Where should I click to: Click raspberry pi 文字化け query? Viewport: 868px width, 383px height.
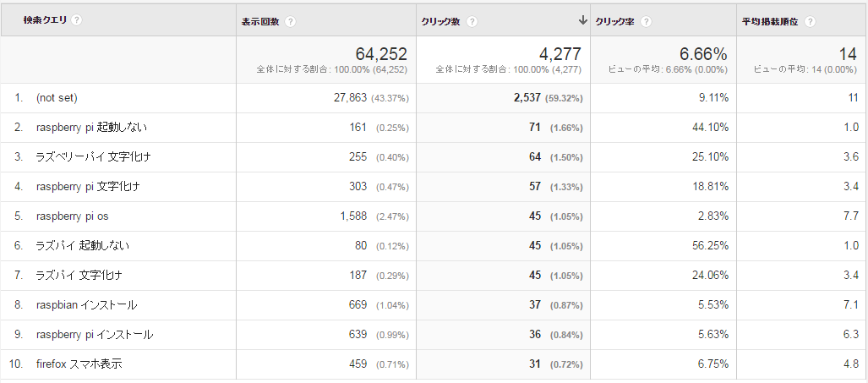[88, 187]
